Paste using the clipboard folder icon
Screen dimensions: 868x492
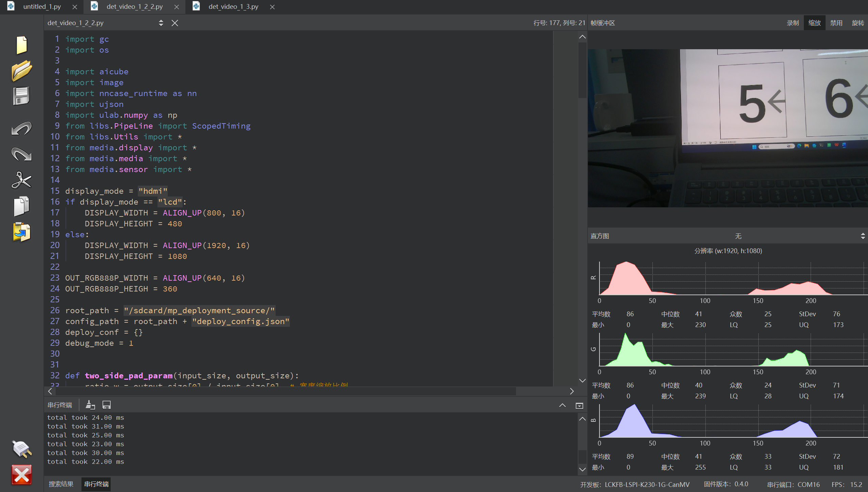[x=22, y=232]
